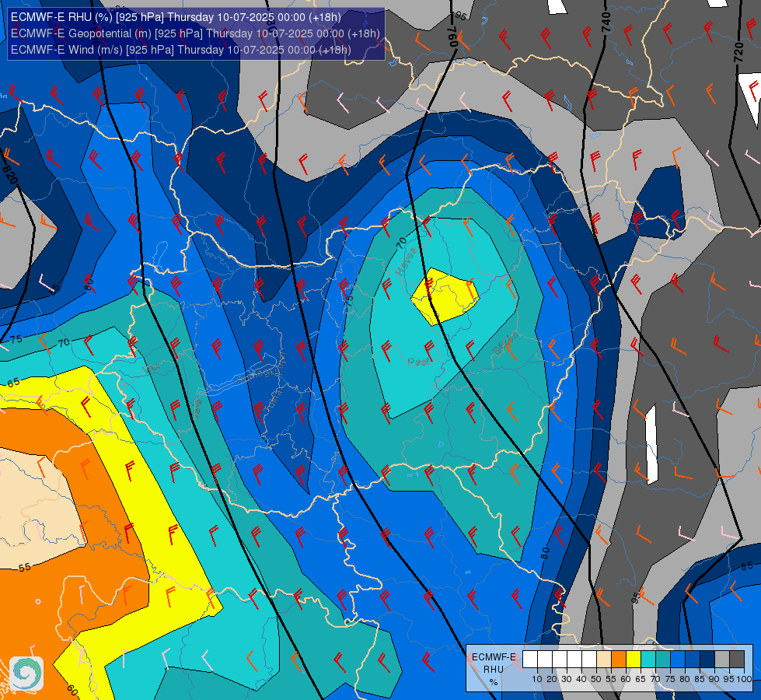Click the 760 geopotential contour label
Viewport: 761px width, 700px height.
tap(452, 37)
